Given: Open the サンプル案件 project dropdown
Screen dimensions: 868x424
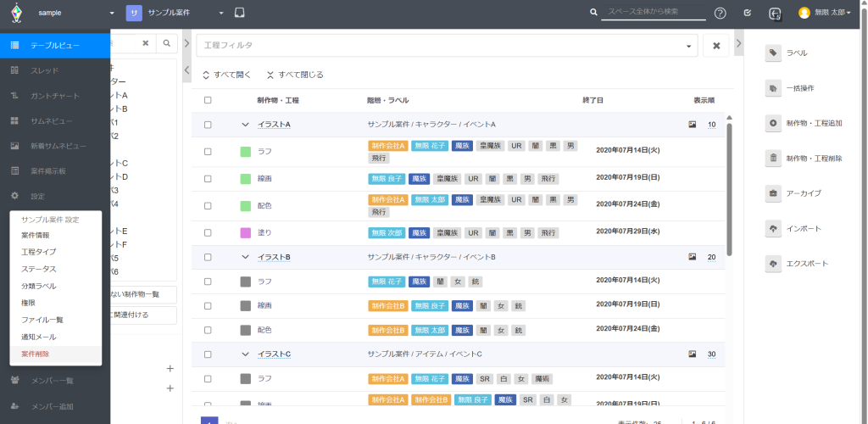Looking at the screenshot, I should [x=175, y=13].
